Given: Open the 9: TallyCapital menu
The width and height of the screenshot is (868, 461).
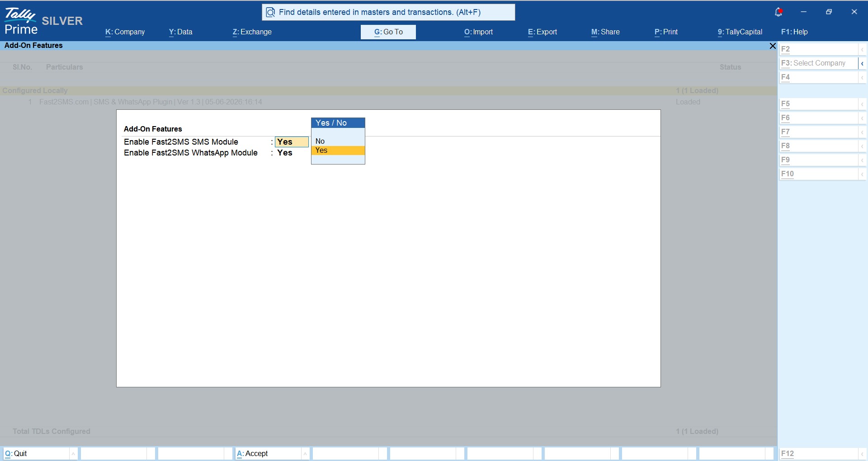Looking at the screenshot, I should click(x=740, y=32).
